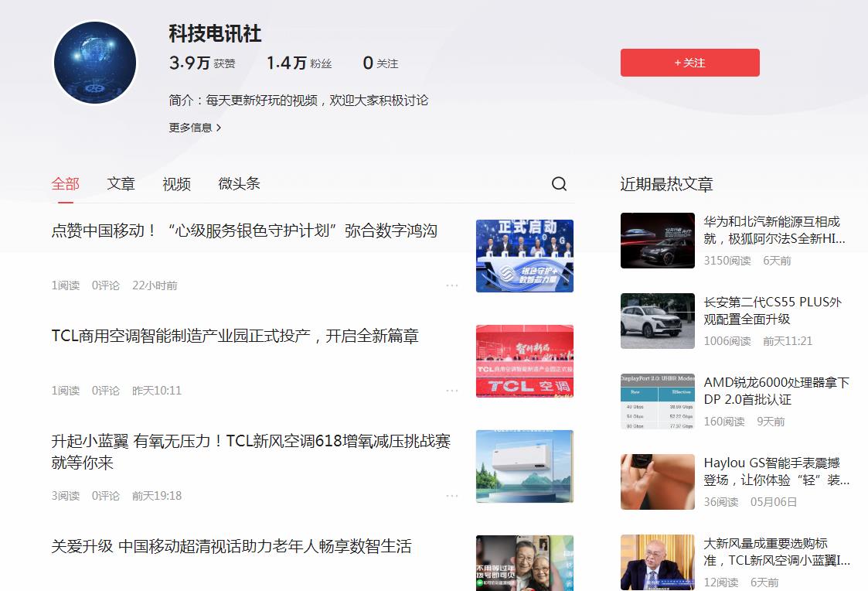Click the 1.4万 粉丝 followers count
Viewport: 868px width, 591px height.
(299, 63)
